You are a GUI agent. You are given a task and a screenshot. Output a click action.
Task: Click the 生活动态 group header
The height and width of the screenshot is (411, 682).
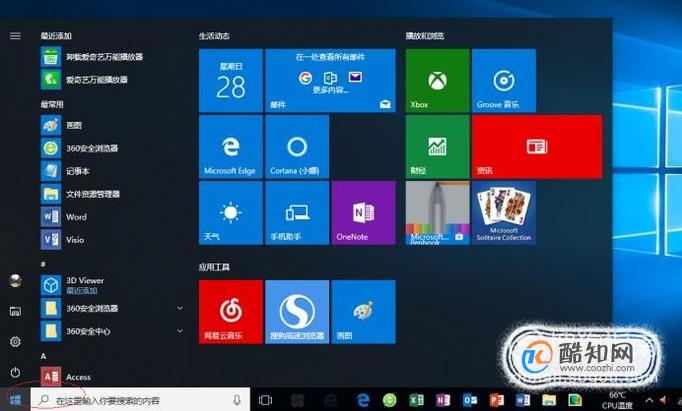click(x=214, y=36)
